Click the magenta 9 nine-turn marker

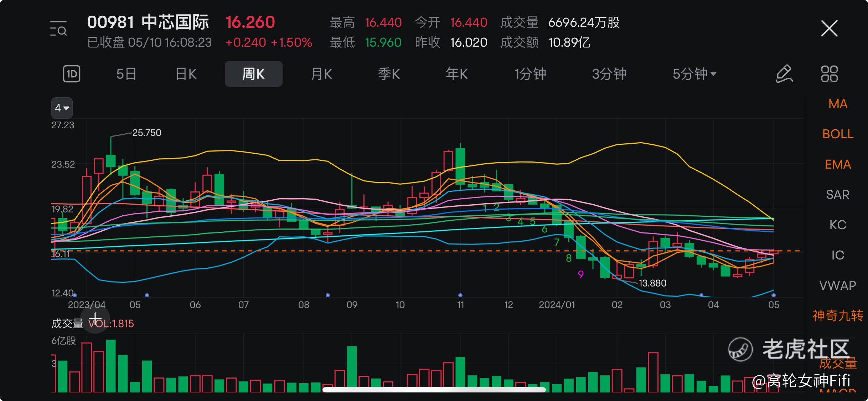[x=581, y=274]
